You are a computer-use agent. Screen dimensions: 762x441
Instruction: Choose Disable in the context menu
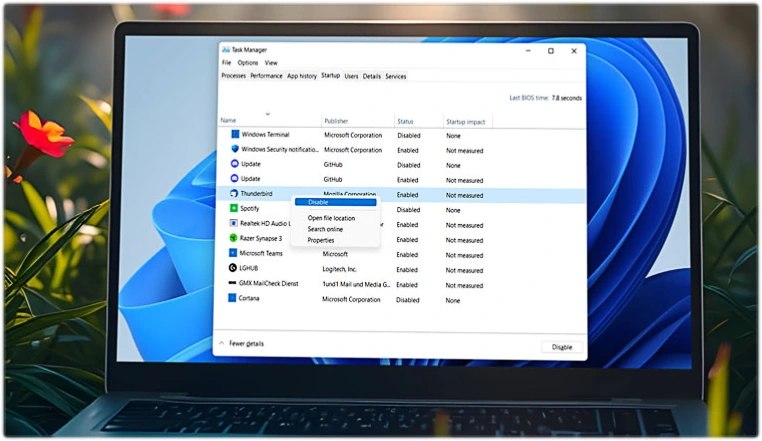tap(335, 202)
